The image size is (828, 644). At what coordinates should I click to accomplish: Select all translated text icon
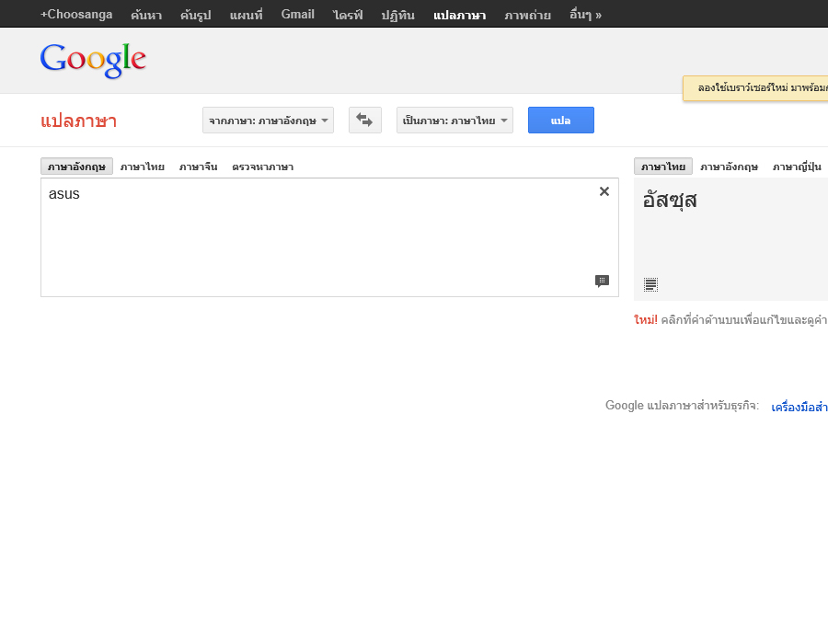650,285
